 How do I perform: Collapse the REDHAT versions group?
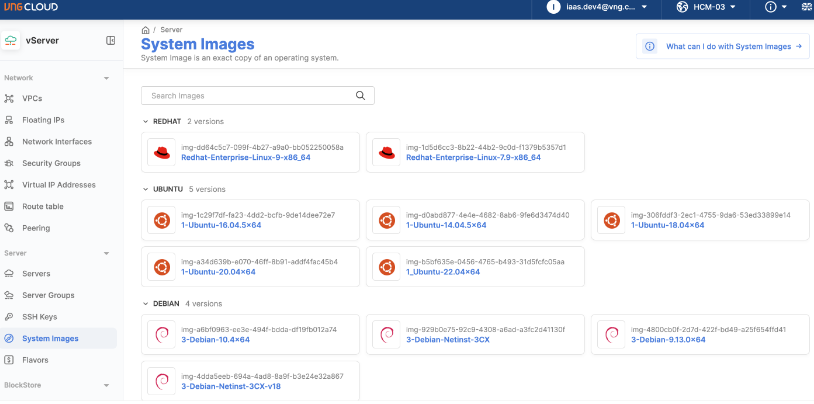click(x=146, y=121)
